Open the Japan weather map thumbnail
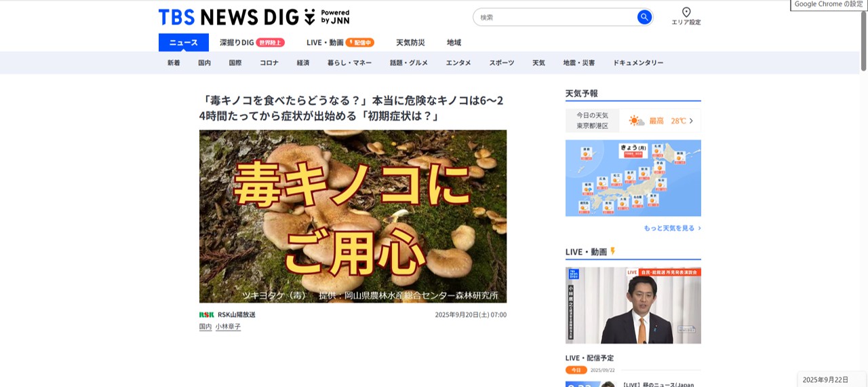This screenshot has width=868, height=387. click(x=633, y=178)
